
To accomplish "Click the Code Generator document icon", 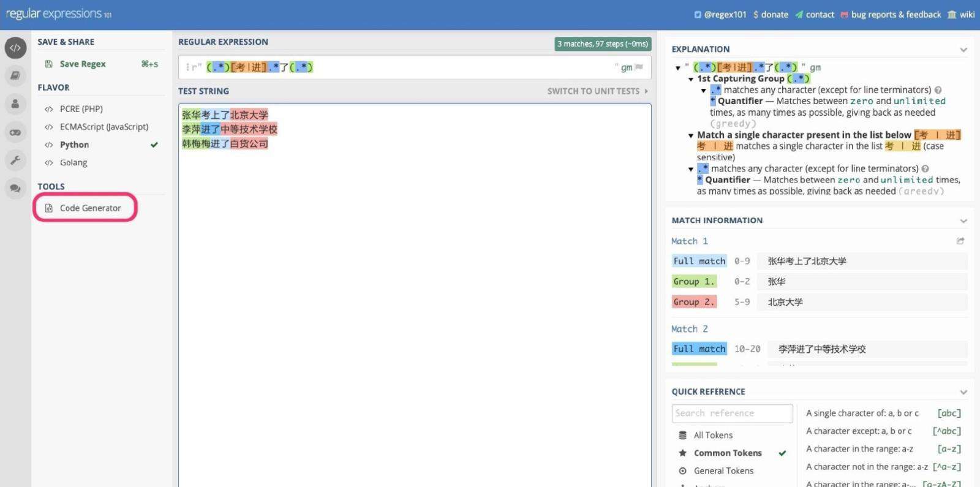I will coord(49,208).
